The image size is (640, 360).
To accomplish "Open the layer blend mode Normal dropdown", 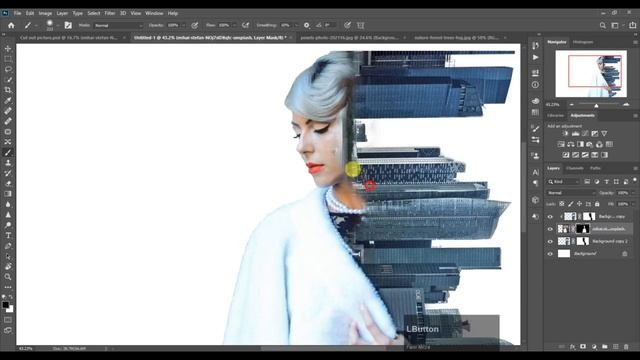I will coord(571,193).
